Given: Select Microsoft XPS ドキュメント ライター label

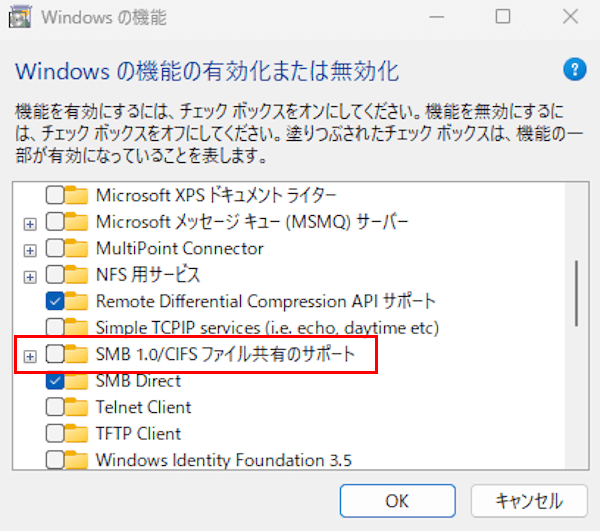Looking at the screenshot, I should (216, 195).
